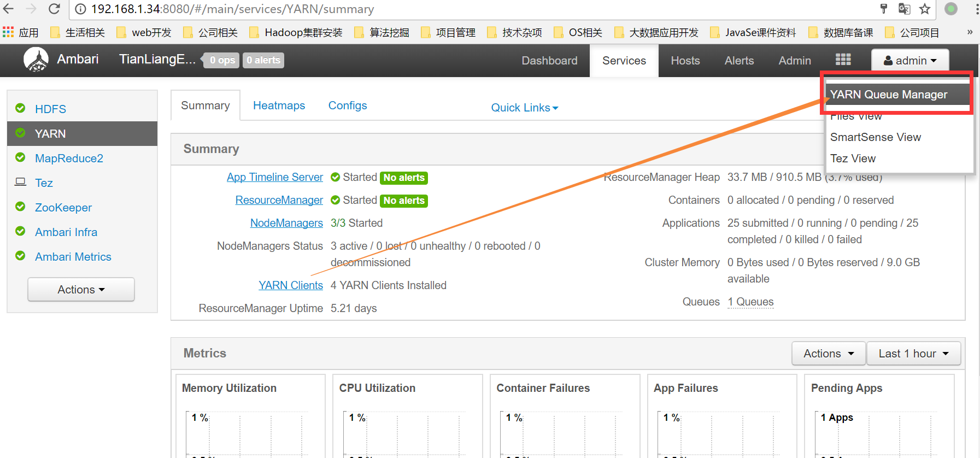980x458 pixels.
Task: Select ZooKeeper service in sidebar
Action: tap(82, 207)
